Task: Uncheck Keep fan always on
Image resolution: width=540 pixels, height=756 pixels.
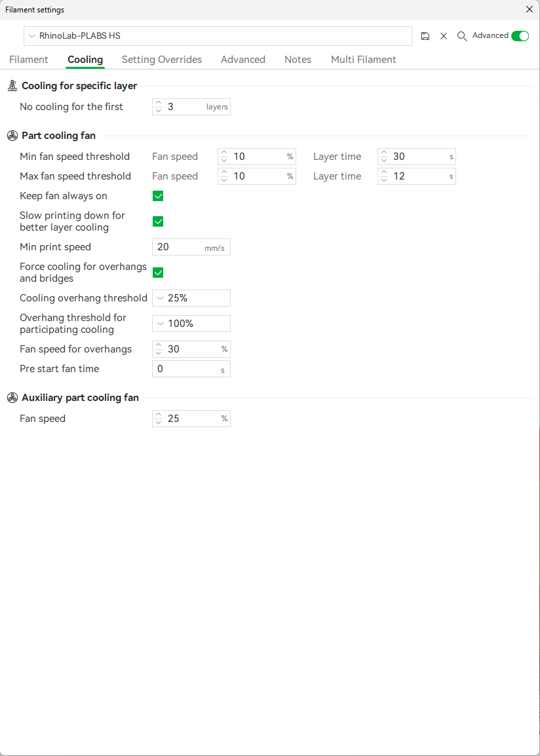Action: (x=158, y=196)
